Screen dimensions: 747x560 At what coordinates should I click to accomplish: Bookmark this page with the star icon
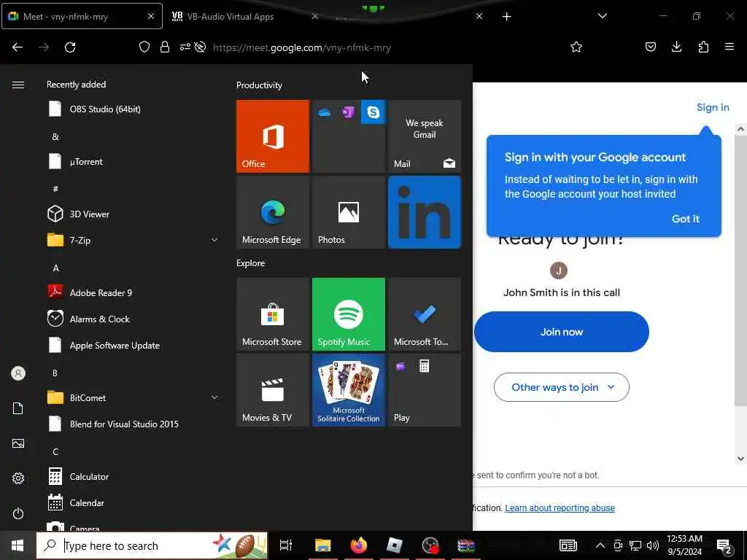point(576,47)
